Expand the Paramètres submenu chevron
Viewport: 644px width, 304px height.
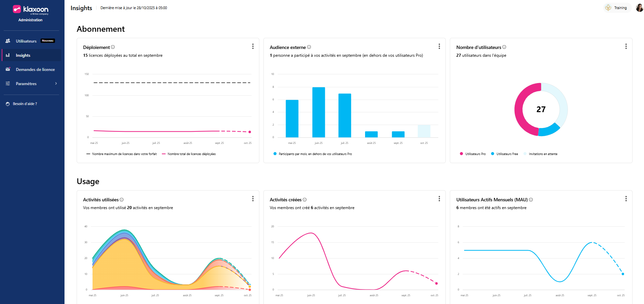56,84
